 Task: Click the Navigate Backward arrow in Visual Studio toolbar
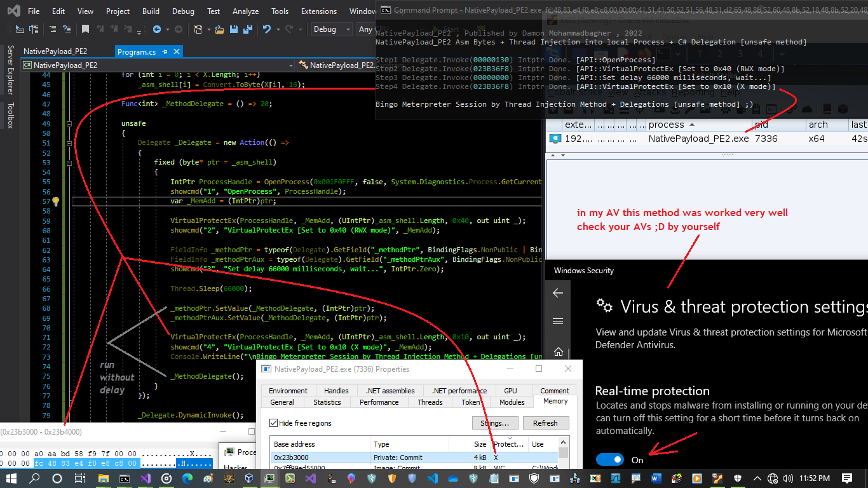[156, 29]
